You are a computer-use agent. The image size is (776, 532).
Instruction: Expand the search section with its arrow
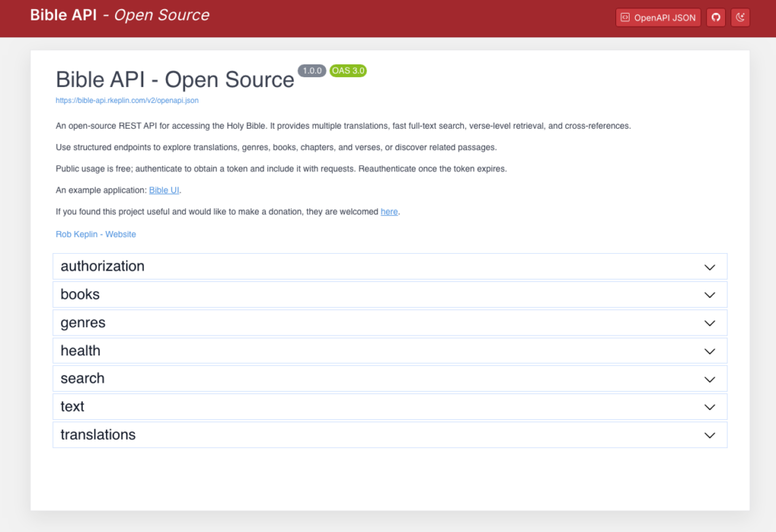click(709, 379)
